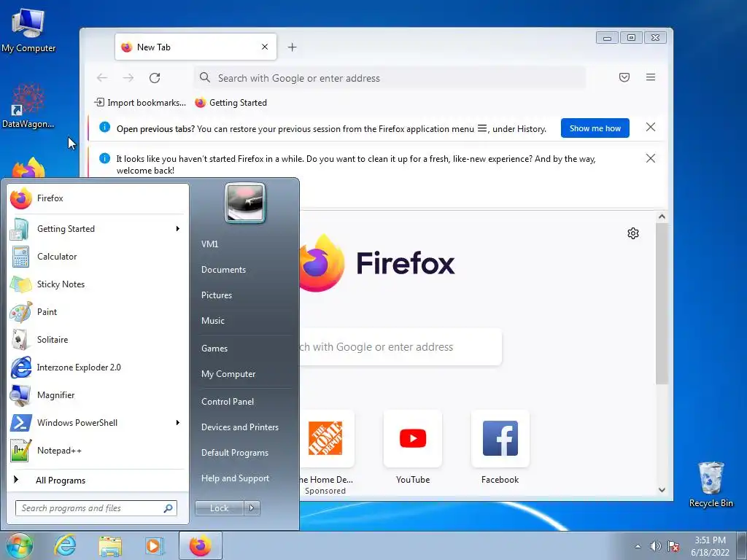747x560 pixels.
Task: Open Music from Start menu
Action: (x=212, y=321)
